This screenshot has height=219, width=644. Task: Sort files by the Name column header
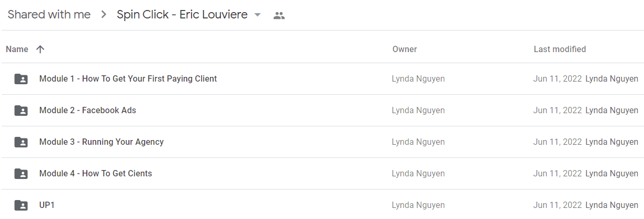click(17, 49)
